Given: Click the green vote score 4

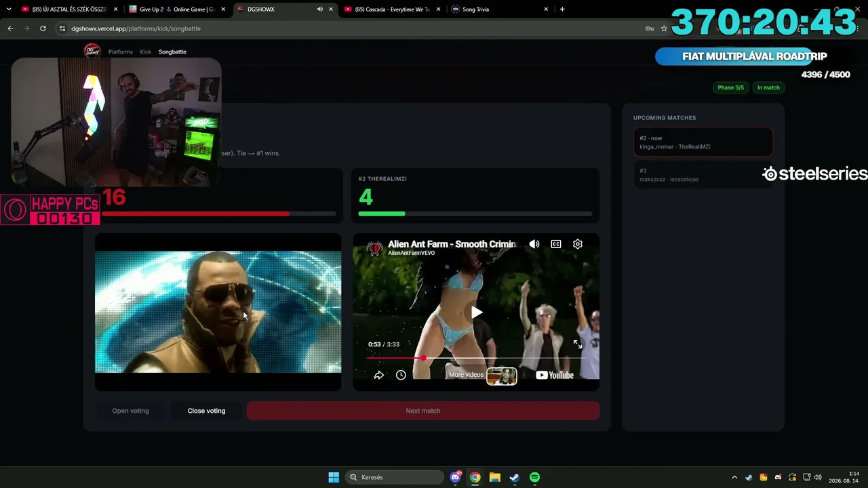Looking at the screenshot, I should tap(366, 197).
